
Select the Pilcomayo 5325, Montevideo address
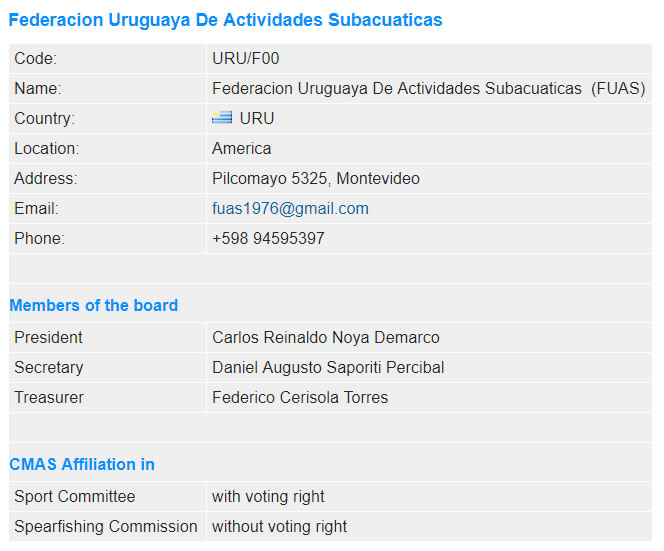tap(315, 179)
